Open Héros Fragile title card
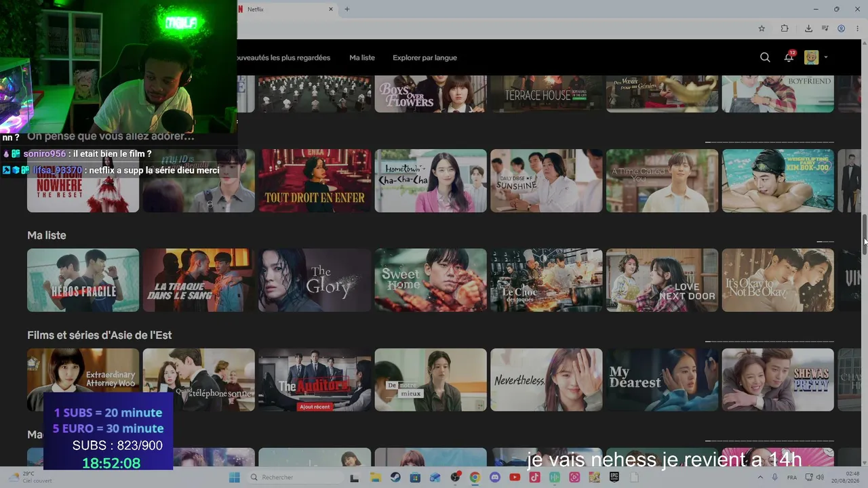Image resolution: width=868 pixels, height=488 pixels. click(x=83, y=280)
